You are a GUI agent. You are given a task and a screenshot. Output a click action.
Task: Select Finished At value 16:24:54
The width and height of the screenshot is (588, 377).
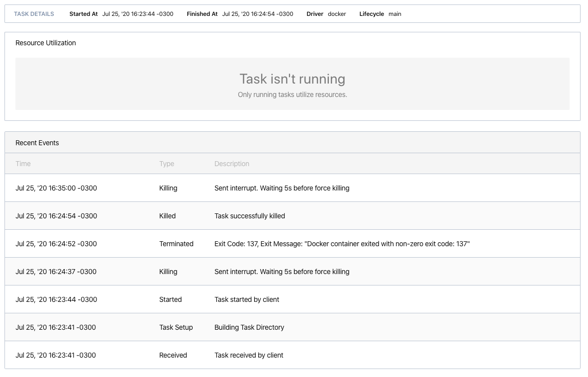[x=258, y=14]
